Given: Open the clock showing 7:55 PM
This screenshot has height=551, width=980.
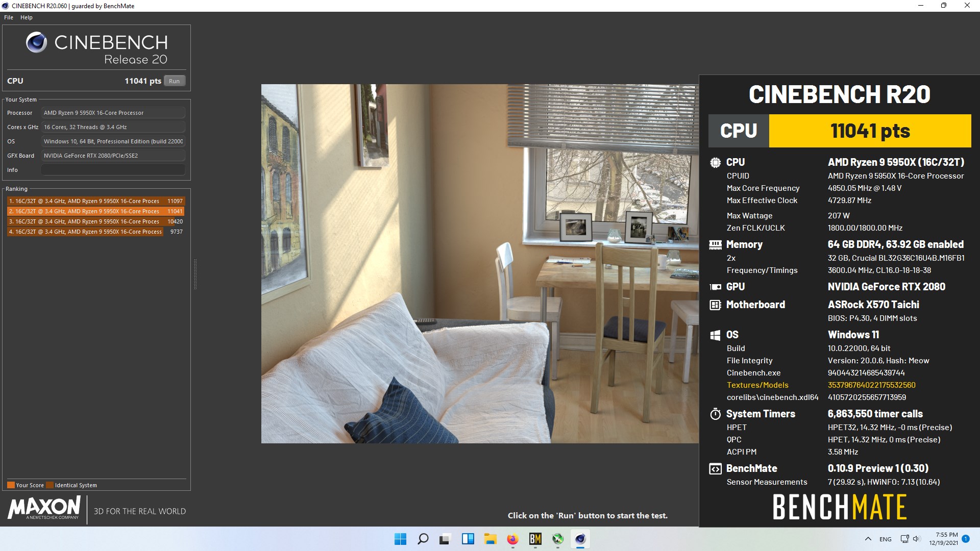Looking at the screenshot, I should point(944,539).
